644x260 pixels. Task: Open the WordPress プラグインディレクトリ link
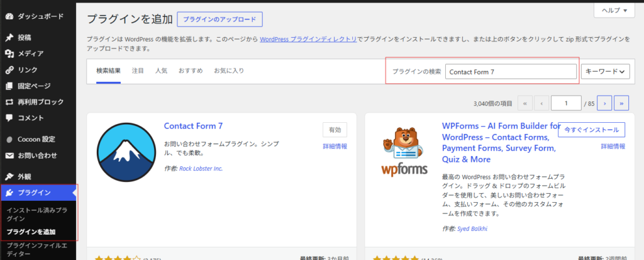tap(308, 40)
